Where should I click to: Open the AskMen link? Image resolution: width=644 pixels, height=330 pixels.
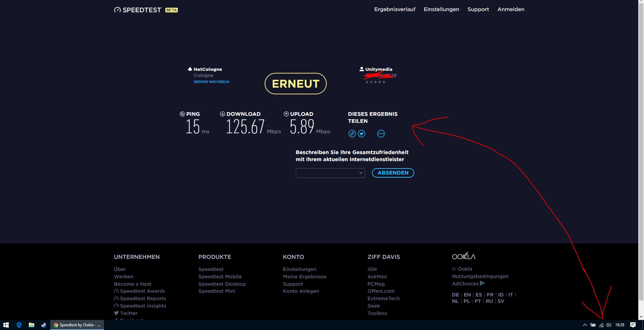(377, 277)
